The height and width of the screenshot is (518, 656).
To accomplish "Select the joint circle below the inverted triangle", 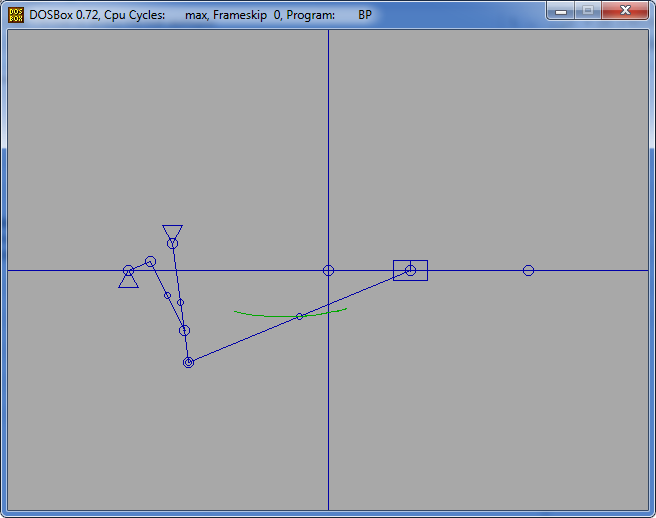I will pos(172,244).
